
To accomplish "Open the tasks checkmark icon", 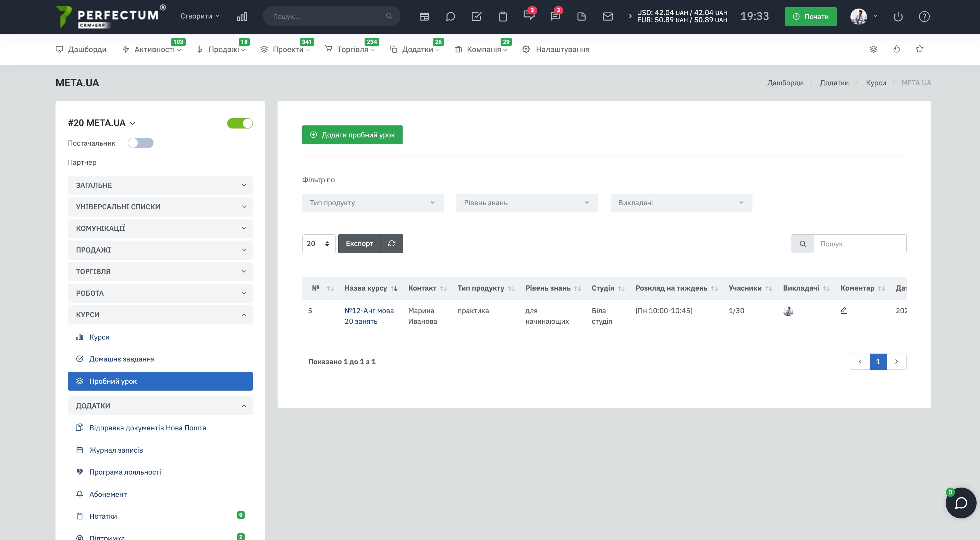I will tap(477, 16).
